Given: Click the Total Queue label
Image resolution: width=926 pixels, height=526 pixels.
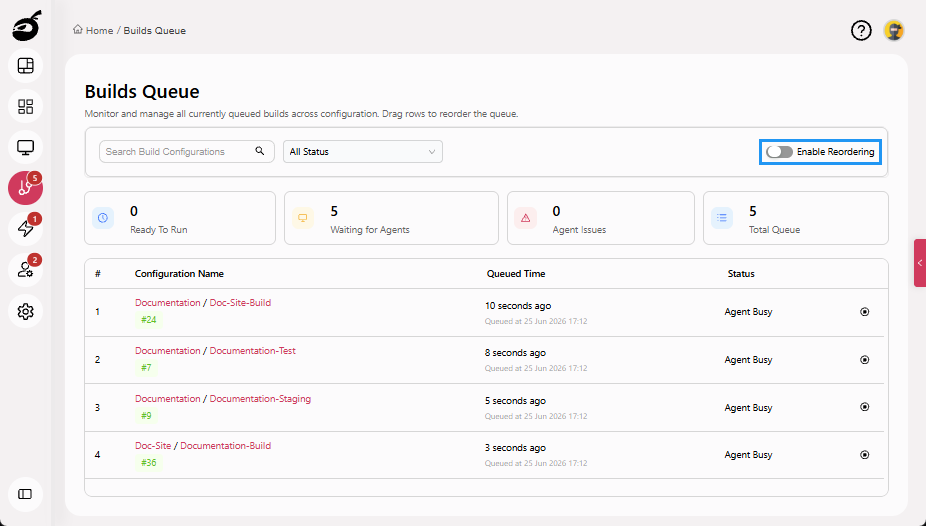Looking at the screenshot, I should (x=774, y=230).
